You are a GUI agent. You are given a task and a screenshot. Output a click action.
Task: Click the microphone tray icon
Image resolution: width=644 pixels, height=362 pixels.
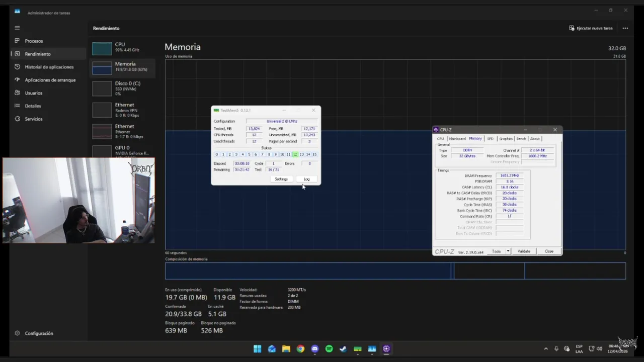pos(556,349)
